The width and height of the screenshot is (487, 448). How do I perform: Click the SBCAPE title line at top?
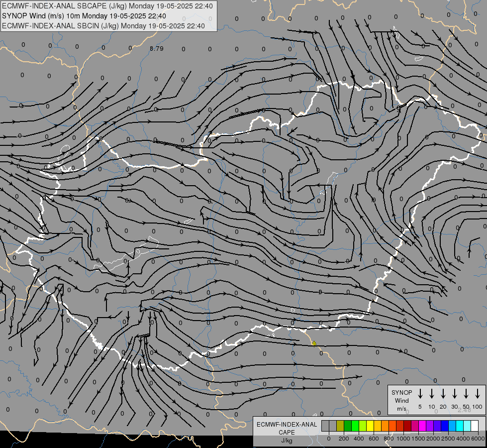pyautogui.click(x=107, y=6)
